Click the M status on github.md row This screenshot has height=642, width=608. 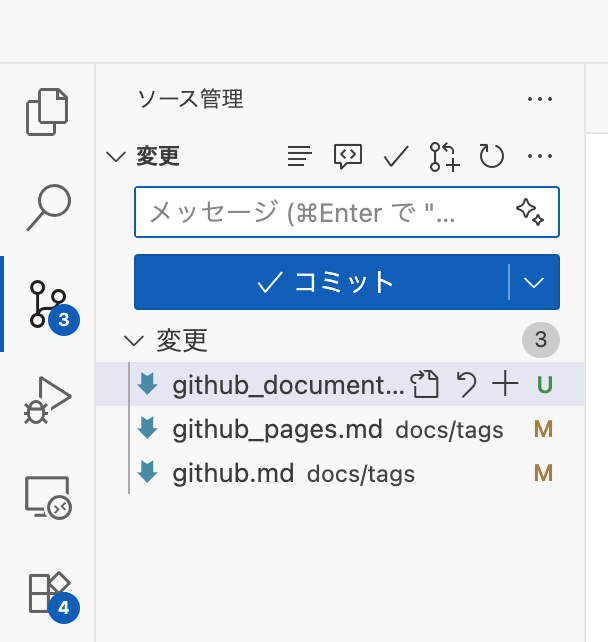coord(543,473)
